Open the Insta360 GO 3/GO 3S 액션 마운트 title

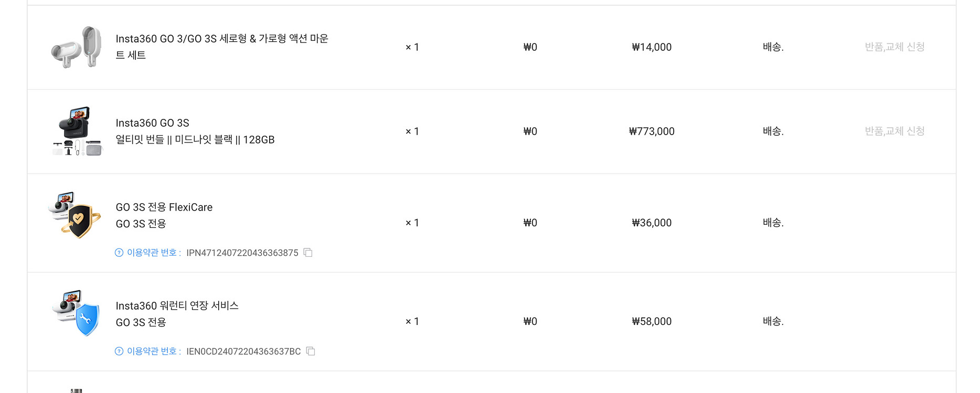[221, 39]
